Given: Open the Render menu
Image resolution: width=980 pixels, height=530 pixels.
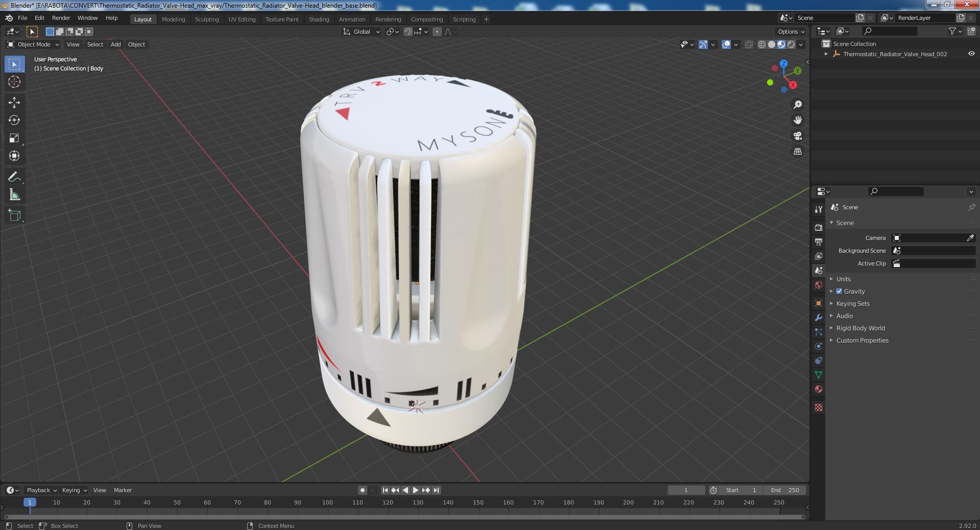Looking at the screenshot, I should pos(61,18).
